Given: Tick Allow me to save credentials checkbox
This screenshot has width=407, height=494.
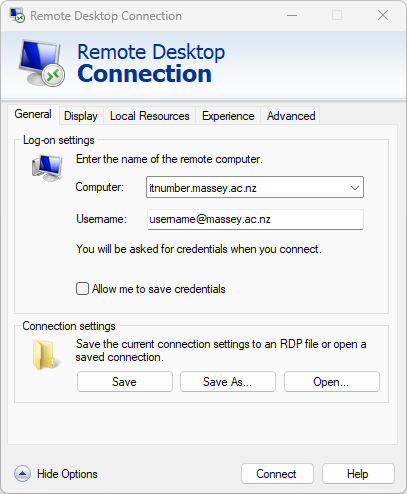Looking at the screenshot, I should click(x=82, y=289).
